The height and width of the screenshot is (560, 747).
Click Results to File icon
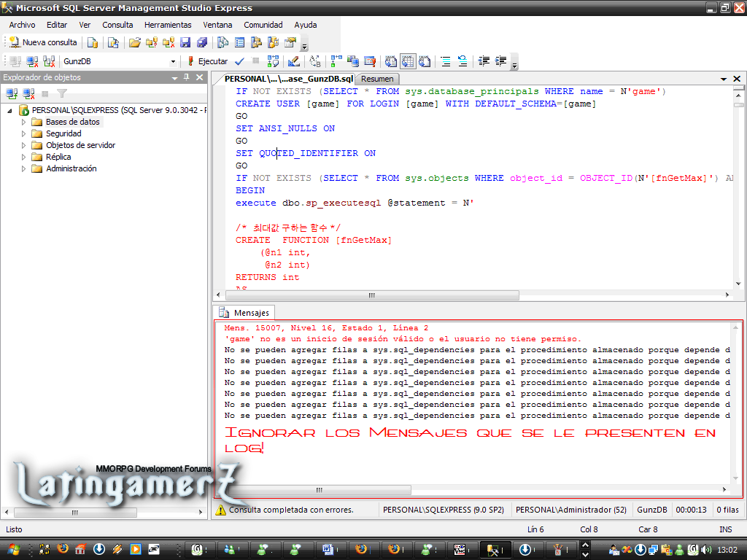click(425, 61)
